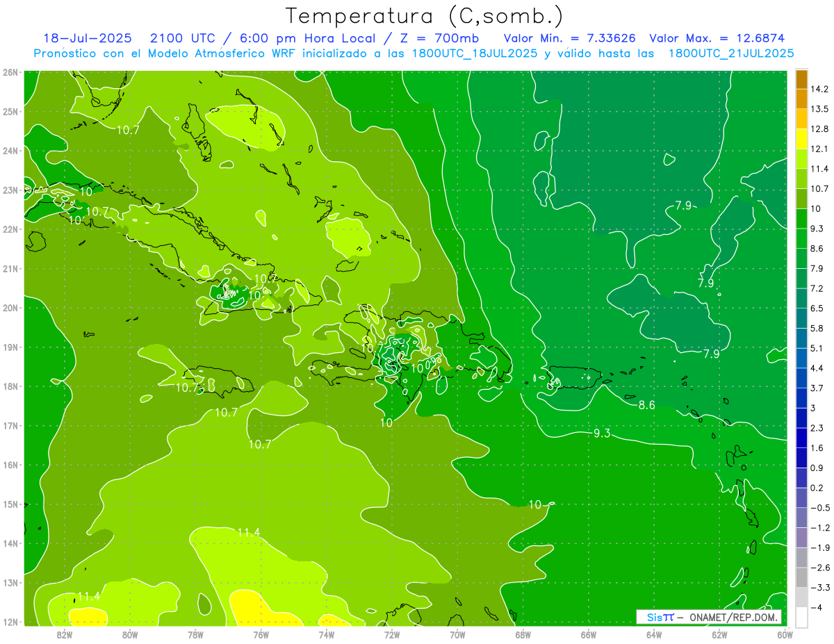The height and width of the screenshot is (644, 834).
Task: Click the 82W longitude axis label
Action: point(64,634)
